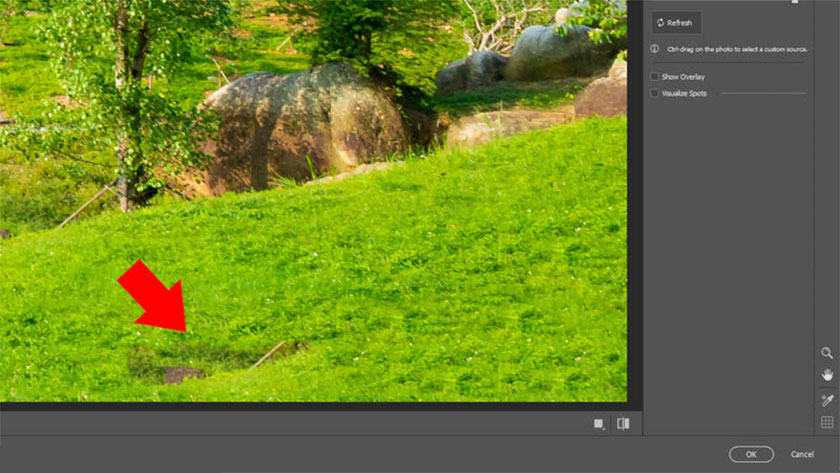Click Cancel to discard changes
The width and height of the screenshot is (840, 473).
[802, 454]
